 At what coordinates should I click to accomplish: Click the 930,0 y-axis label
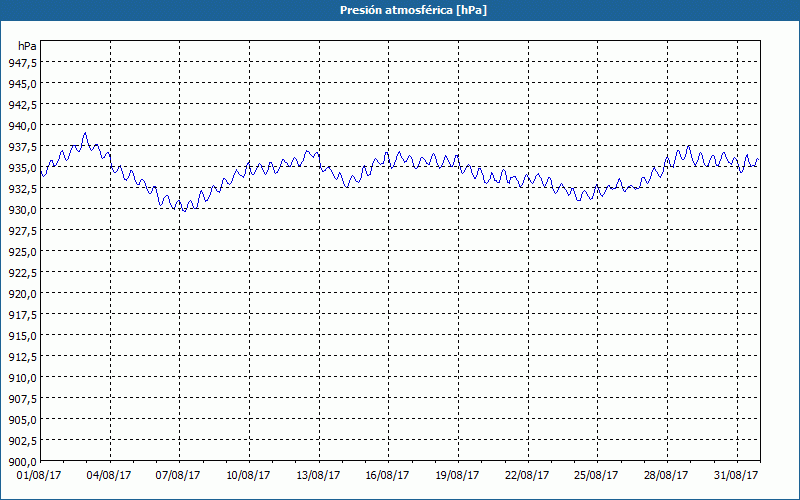point(22,209)
